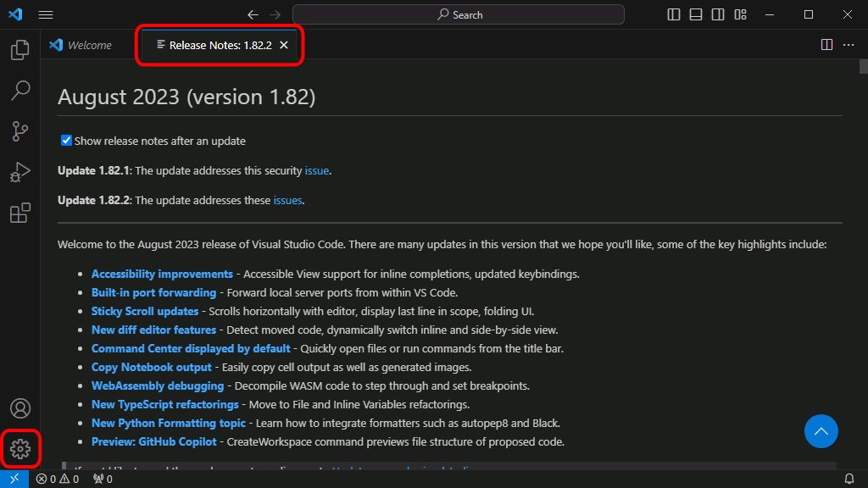Click the vertical scrollbar thumb
Image resolution: width=868 pixels, height=488 pixels.
(x=864, y=66)
